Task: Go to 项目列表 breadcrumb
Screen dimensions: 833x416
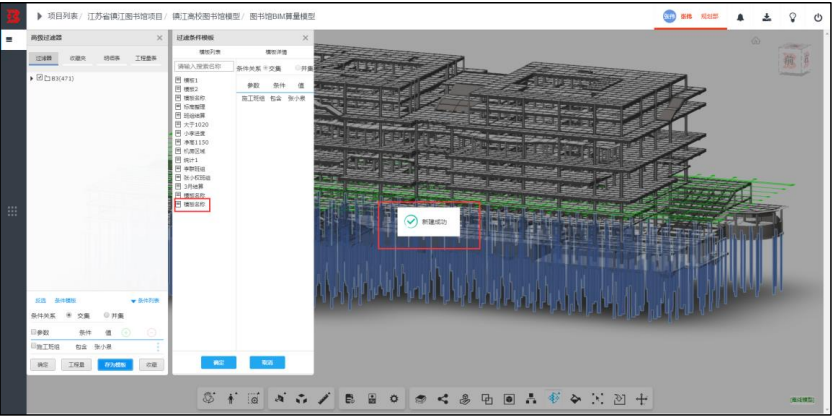Action: click(x=63, y=16)
